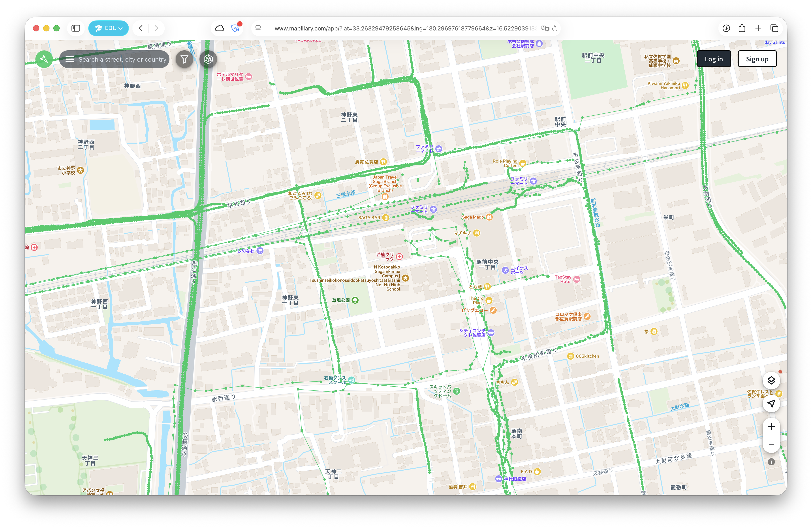Open the map data cube icon
Screen dimensions: 812x528
(208, 59)
